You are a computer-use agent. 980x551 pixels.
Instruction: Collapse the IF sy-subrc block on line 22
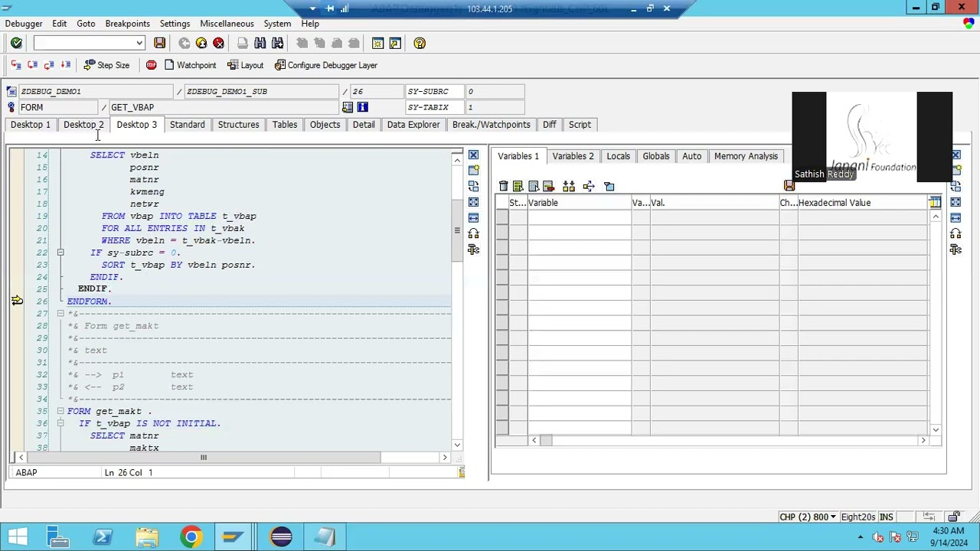(x=60, y=253)
